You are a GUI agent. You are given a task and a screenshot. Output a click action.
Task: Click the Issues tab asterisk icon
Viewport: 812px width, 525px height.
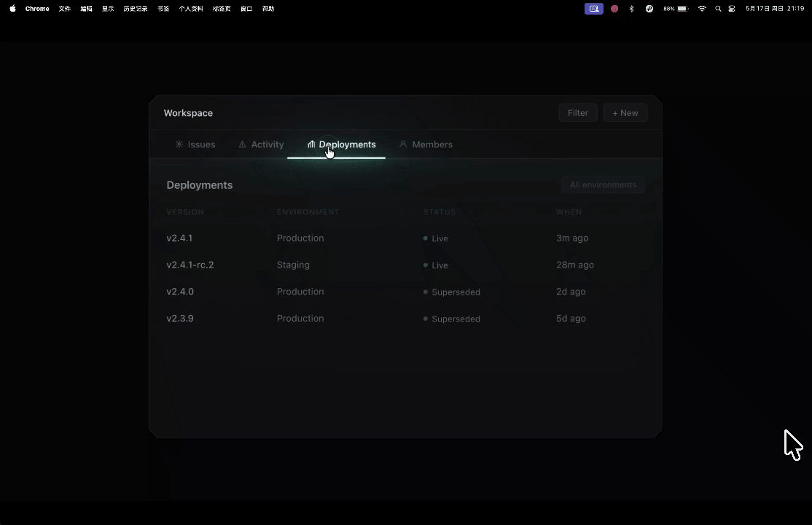(179, 144)
